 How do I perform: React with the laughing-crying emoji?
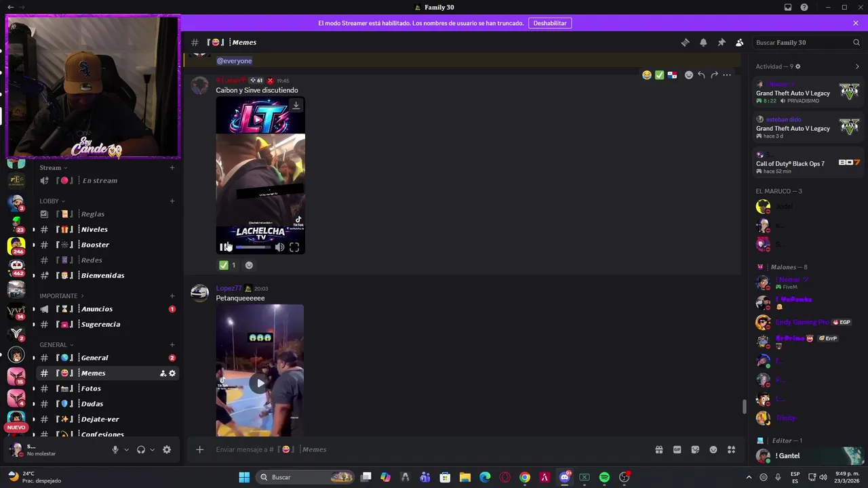(647, 75)
